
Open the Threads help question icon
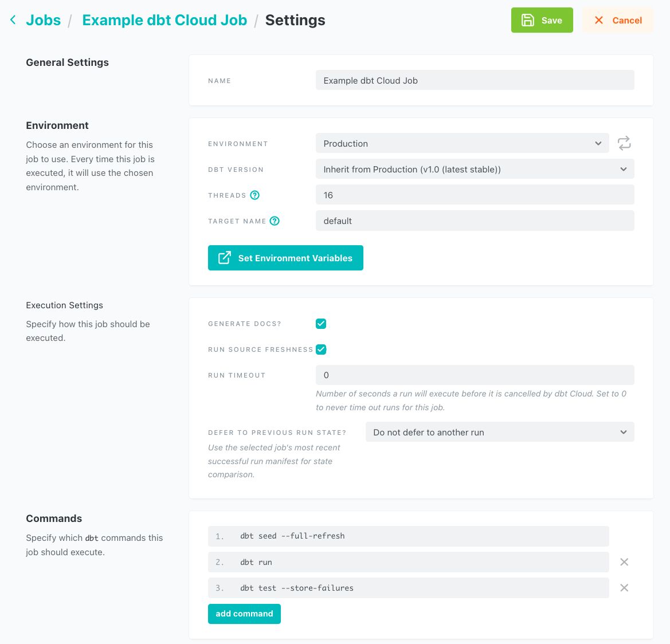(x=255, y=195)
